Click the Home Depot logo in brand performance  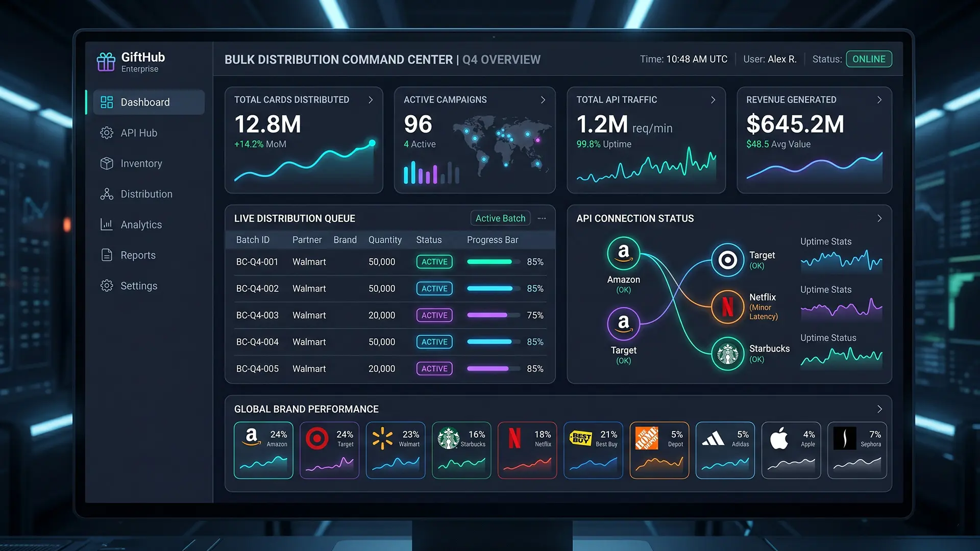(647, 438)
